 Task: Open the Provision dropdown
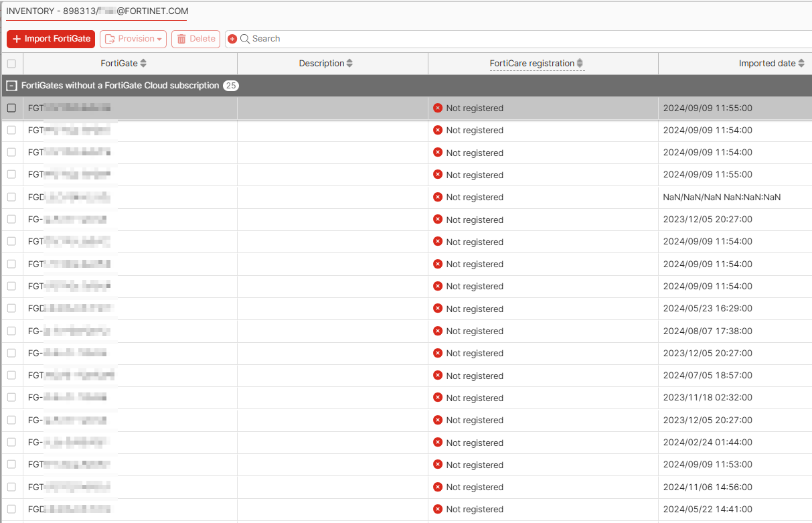coord(133,39)
